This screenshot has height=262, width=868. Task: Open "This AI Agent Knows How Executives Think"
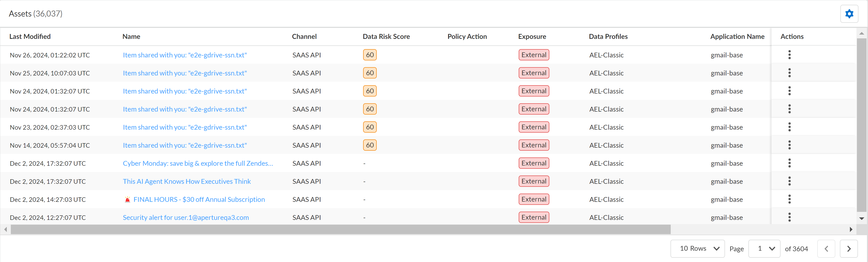pos(187,182)
